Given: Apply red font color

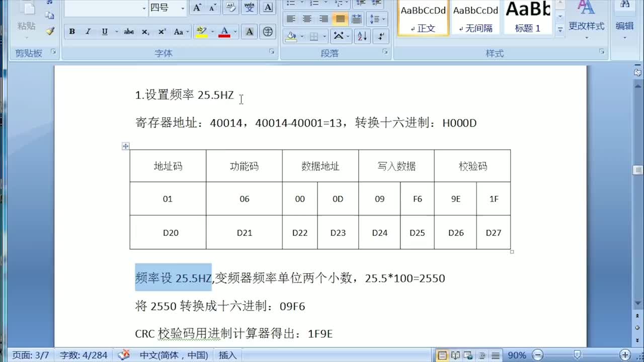Looking at the screenshot, I should 224,32.
